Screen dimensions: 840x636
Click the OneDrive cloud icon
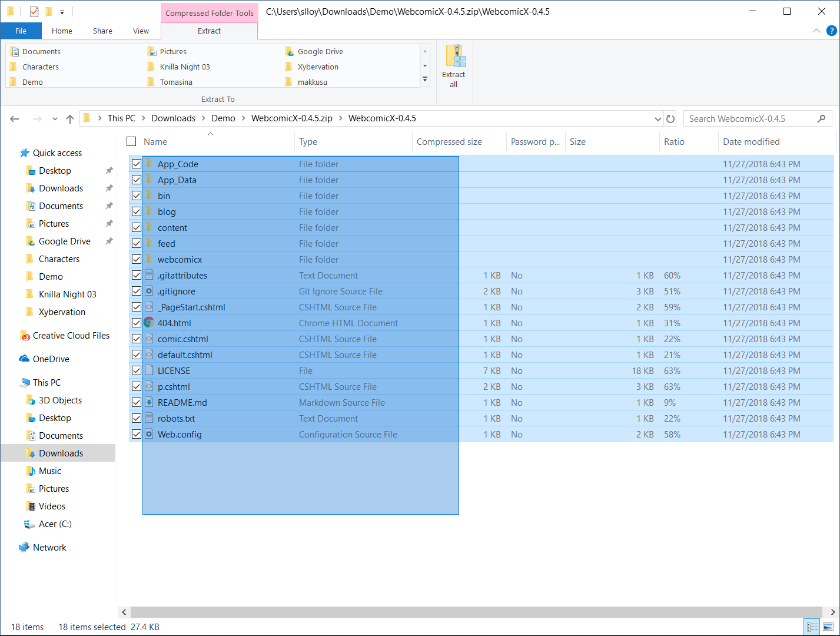coord(25,359)
